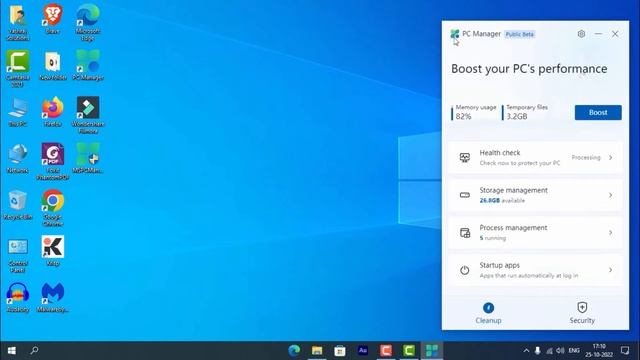The image size is (640, 360).
Task: Open File Explorer from the taskbar
Action: (x=317, y=351)
